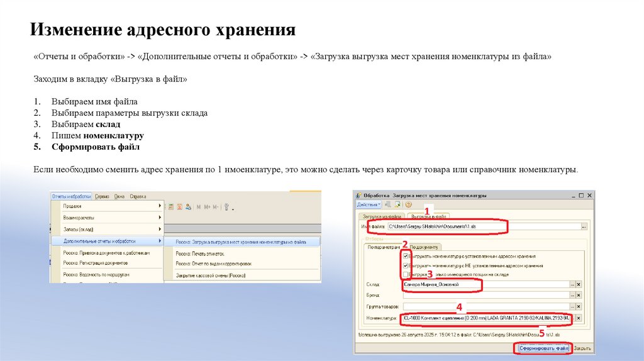Clear the Склад field with X
Viewport: 644px width, 361px height.
point(579,284)
